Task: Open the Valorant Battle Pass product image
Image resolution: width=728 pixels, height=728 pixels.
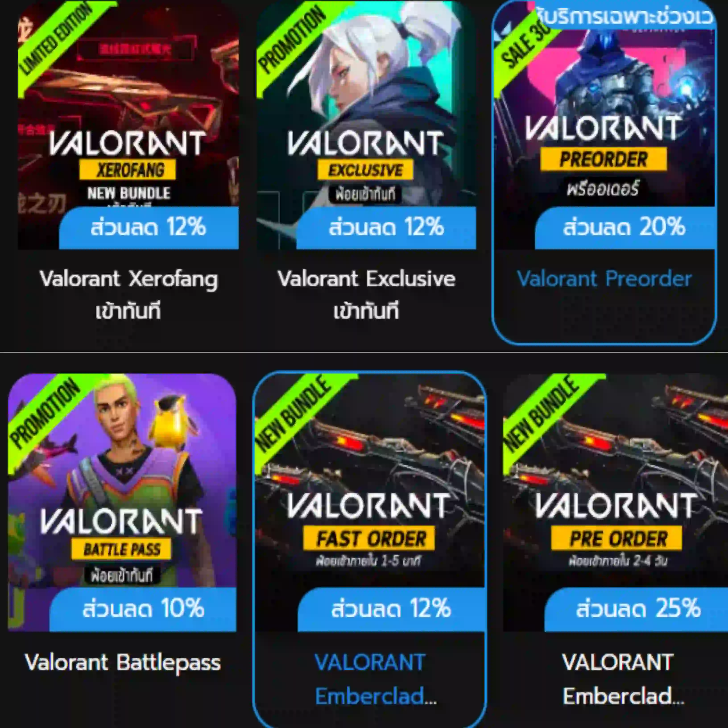Action: point(122,503)
